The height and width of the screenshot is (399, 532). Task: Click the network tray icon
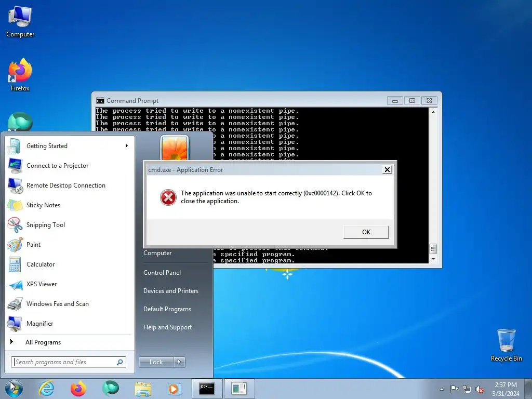pos(467,389)
